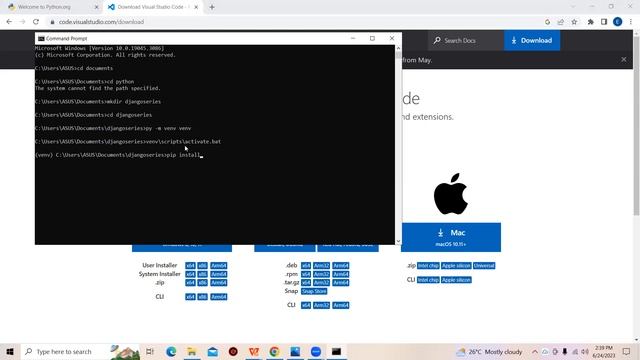Click the bookmark star icon

click(574, 22)
